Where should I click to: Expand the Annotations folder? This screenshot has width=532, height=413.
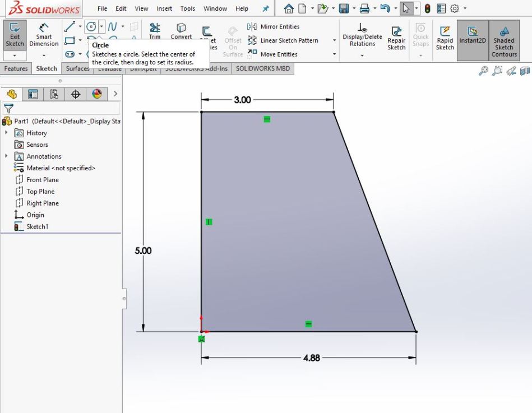coord(7,156)
